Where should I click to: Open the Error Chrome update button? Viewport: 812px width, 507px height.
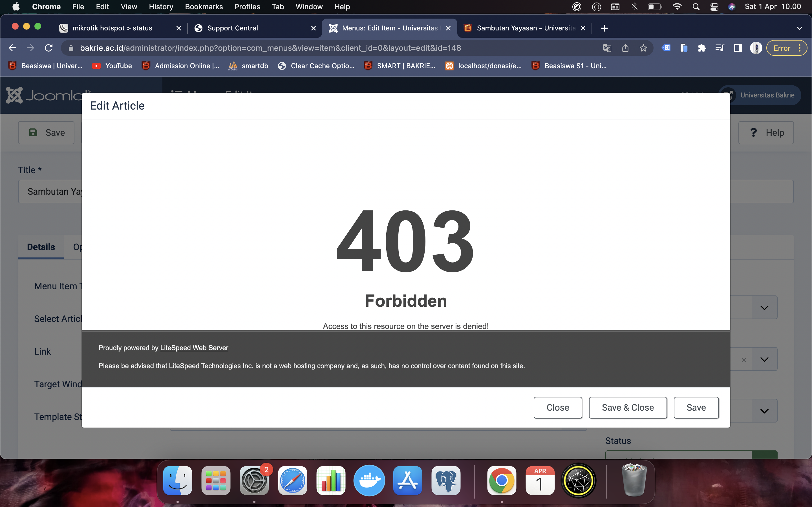pyautogui.click(x=782, y=48)
